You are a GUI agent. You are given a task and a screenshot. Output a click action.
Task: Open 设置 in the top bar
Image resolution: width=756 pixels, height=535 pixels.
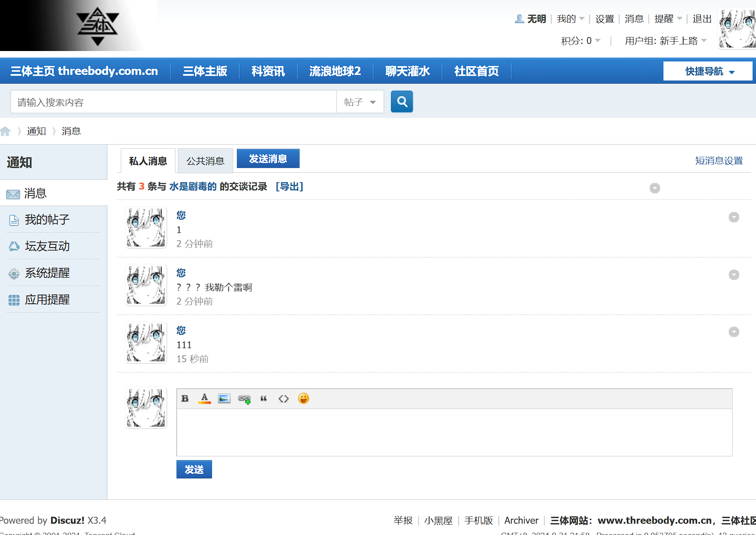point(604,19)
